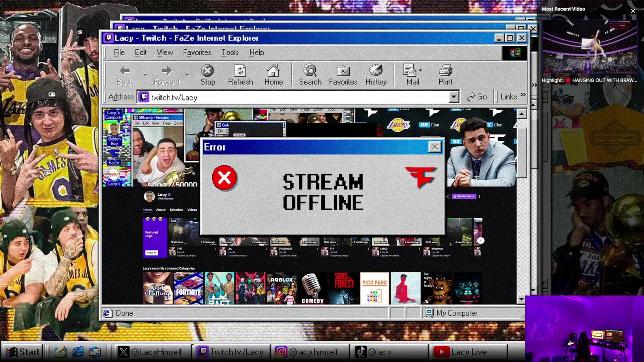Open the Lacy Live taskbar button
Screen dimensions: 644x362
point(467,352)
